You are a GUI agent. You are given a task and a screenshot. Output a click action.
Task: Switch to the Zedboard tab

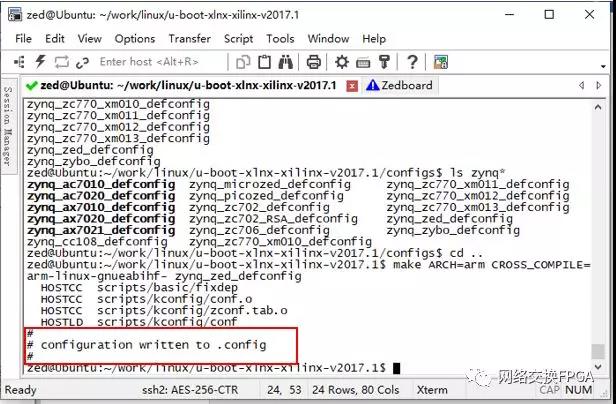(400, 85)
